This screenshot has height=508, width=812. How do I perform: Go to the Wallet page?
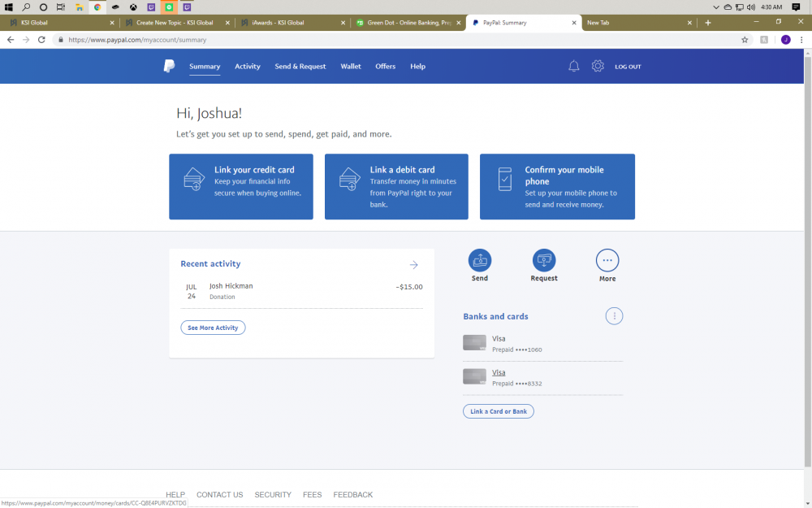(x=351, y=67)
